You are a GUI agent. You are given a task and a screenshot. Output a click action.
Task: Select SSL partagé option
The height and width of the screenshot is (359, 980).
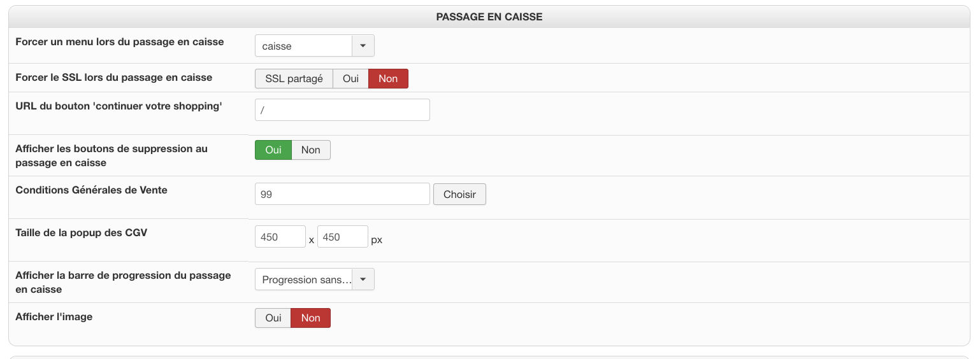294,79
